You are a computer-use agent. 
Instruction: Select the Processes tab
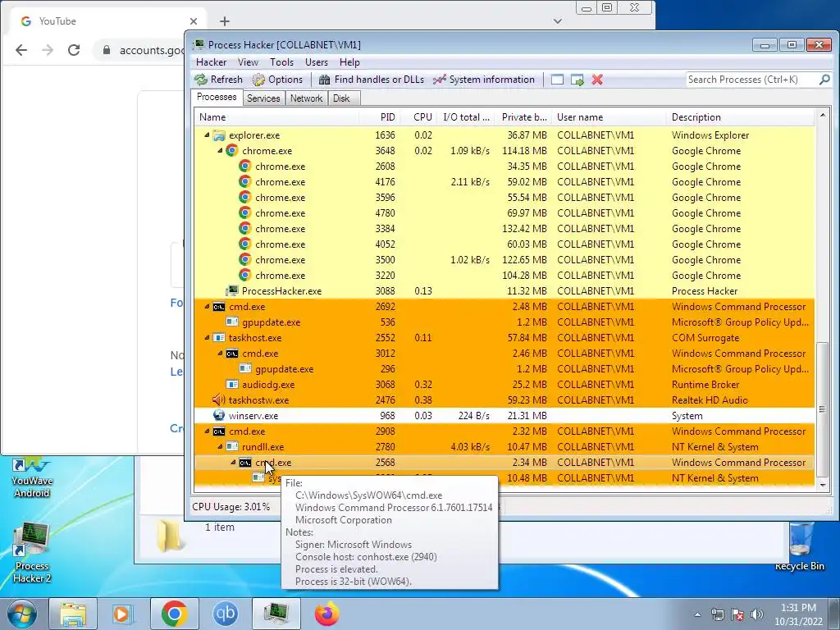tap(217, 97)
